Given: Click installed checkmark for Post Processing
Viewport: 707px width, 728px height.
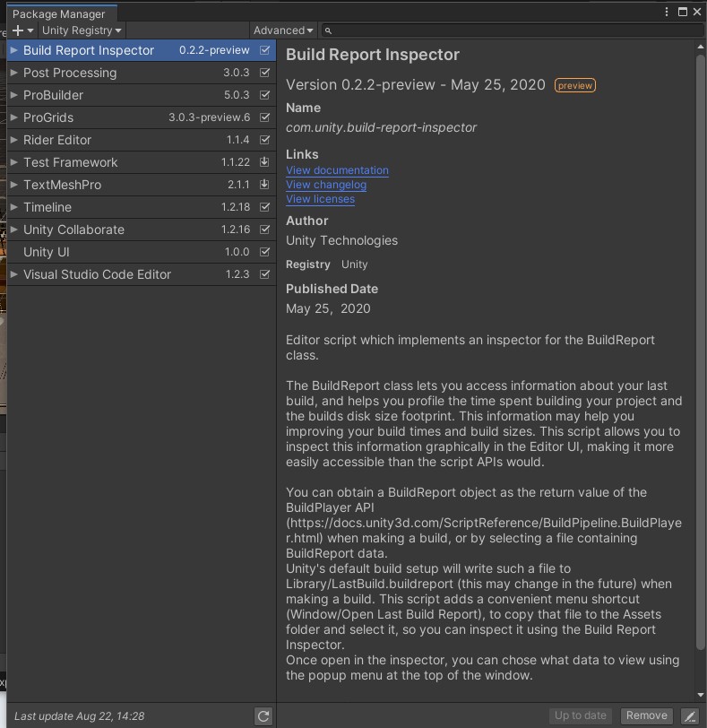Looking at the screenshot, I should pyautogui.click(x=264, y=73).
